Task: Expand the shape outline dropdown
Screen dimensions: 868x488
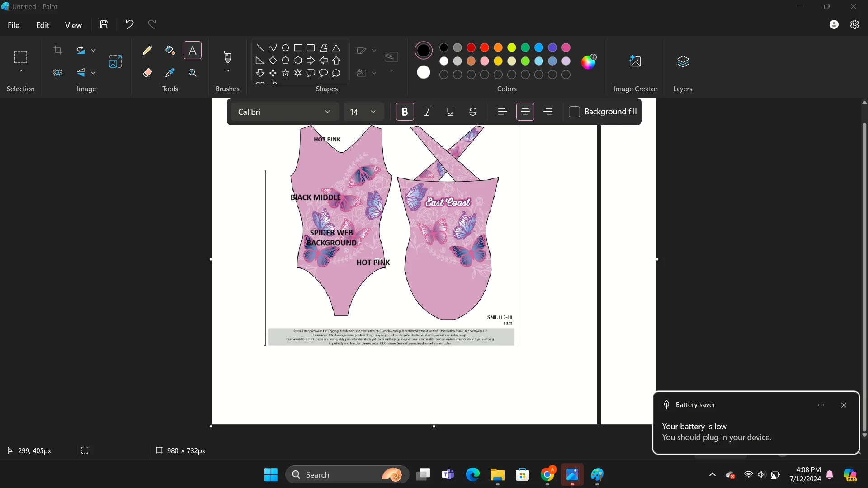Action: pyautogui.click(x=374, y=50)
